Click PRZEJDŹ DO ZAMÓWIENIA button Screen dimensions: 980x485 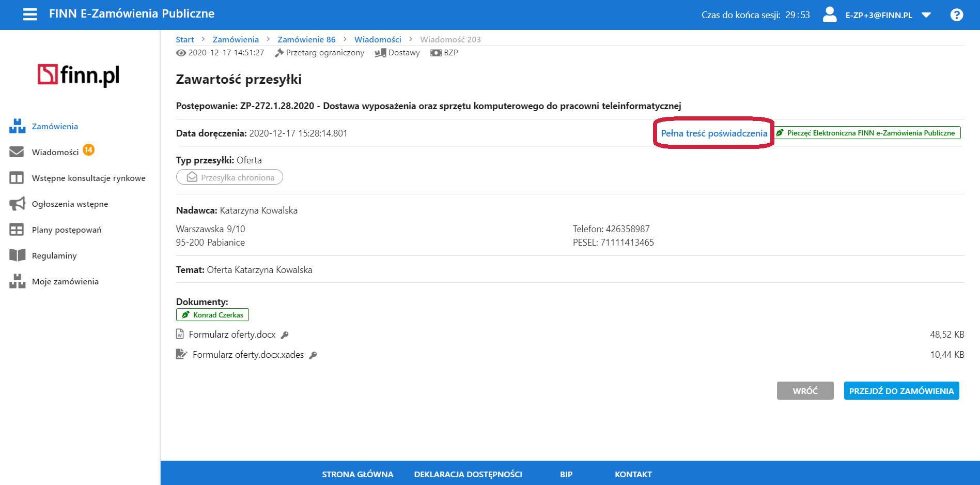coord(901,391)
